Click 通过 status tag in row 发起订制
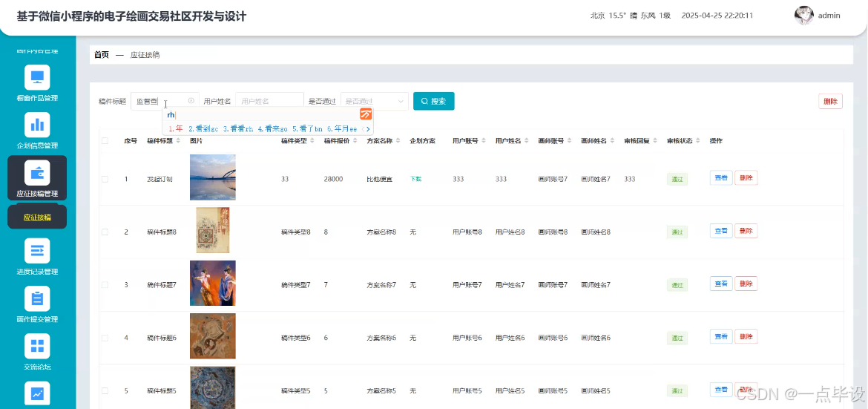The image size is (868, 409). tap(677, 179)
